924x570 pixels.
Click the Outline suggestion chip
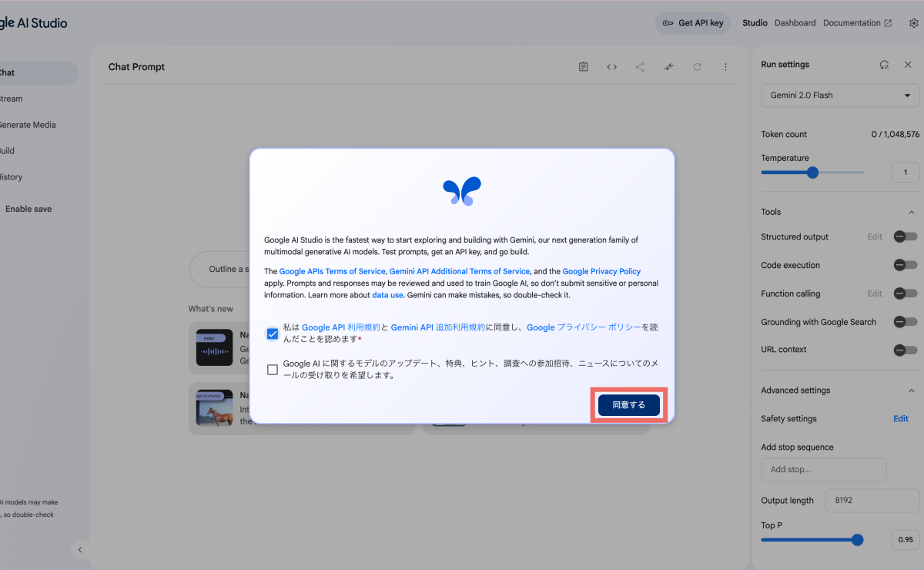pyautogui.click(x=220, y=270)
